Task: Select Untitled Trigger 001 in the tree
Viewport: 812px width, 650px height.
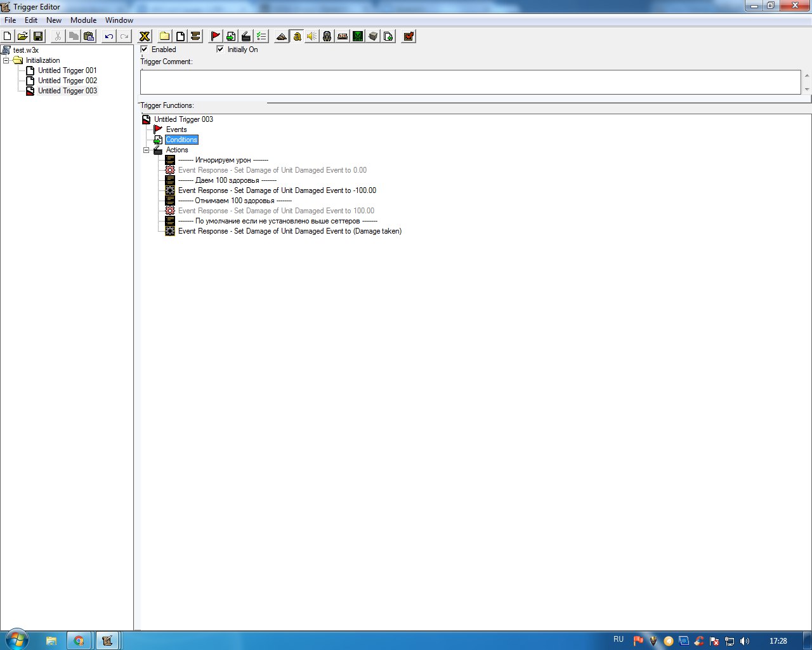Action: point(67,70)
